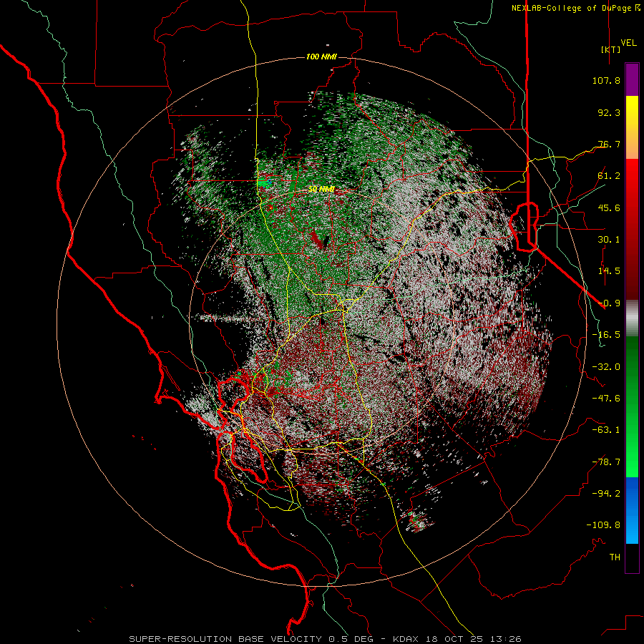Pick the gray near-zero colorbar segment

[x=632, y=318]
